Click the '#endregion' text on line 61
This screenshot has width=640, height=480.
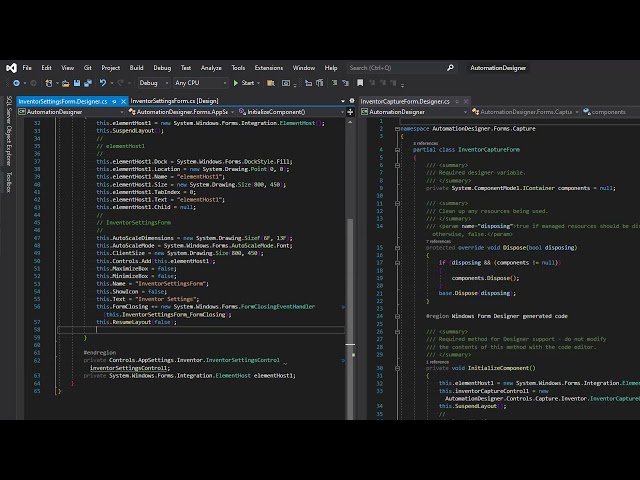click(100, 353)
